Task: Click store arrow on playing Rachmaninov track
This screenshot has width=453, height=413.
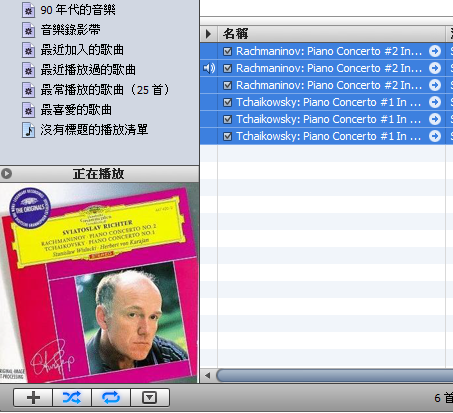Action: tap(435, 68)
